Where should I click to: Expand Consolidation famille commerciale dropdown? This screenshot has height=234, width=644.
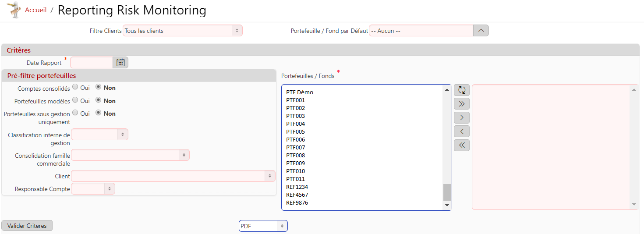point(130,155)
